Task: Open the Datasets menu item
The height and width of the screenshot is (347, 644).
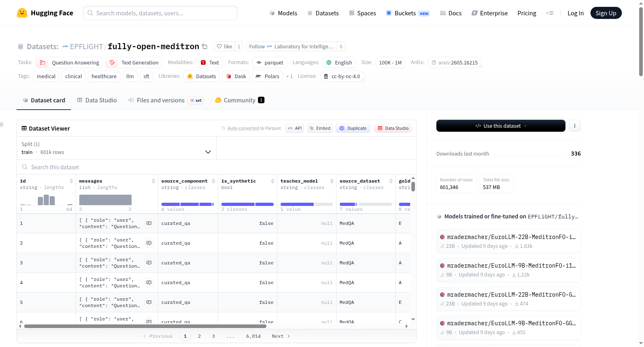Action: [x=323, y=13]
